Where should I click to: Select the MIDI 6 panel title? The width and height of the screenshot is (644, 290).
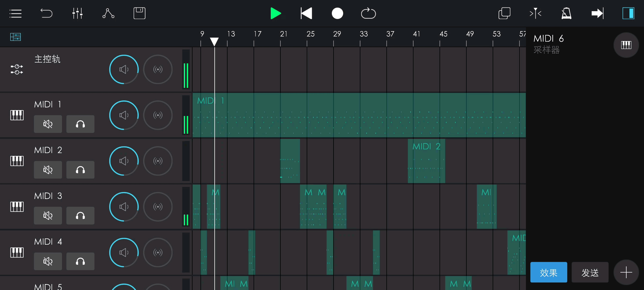[548, 39]
